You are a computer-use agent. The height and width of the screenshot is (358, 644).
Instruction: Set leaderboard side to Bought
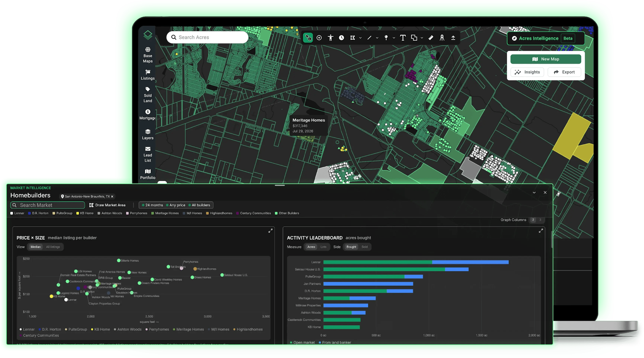tap(351, 247)
